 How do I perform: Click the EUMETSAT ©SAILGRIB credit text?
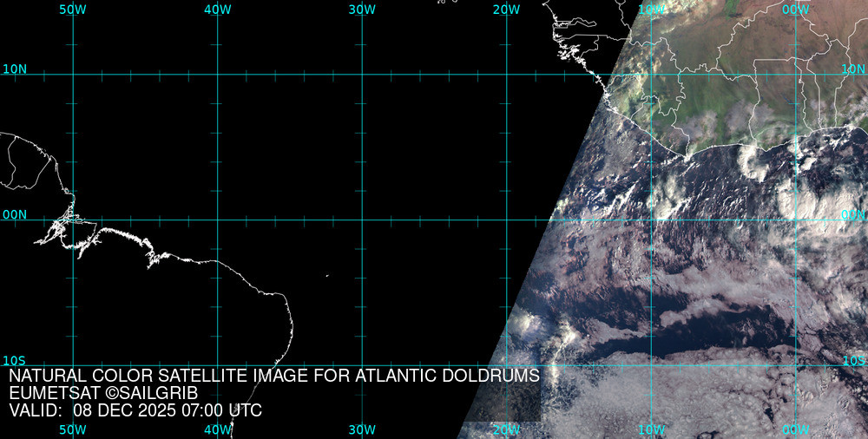103,394
